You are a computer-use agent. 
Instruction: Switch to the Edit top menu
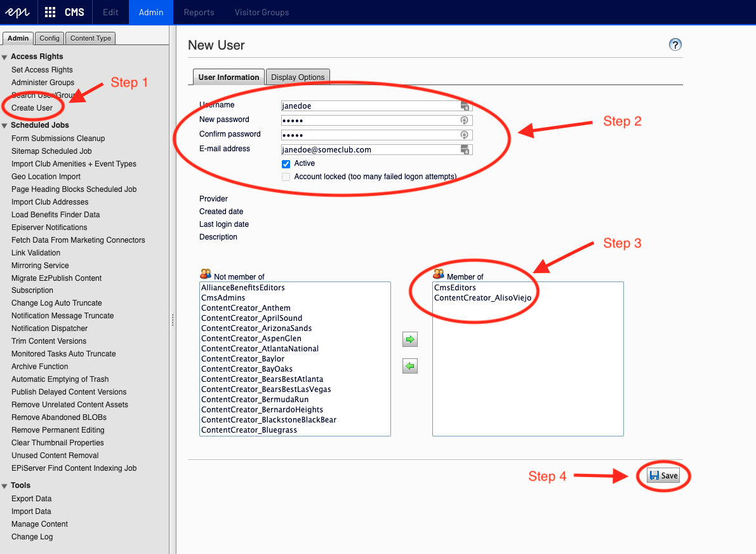[x=110, y=12]
